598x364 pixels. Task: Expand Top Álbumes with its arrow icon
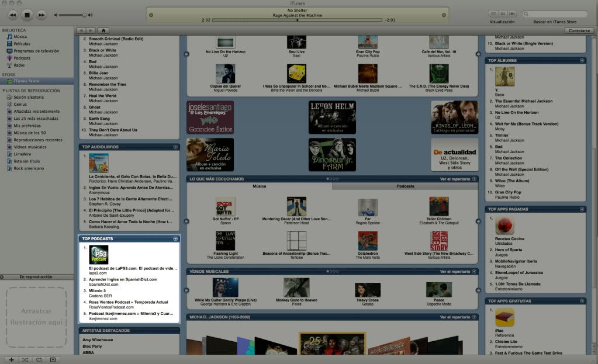pyautogui.click(x=582, y=60)
